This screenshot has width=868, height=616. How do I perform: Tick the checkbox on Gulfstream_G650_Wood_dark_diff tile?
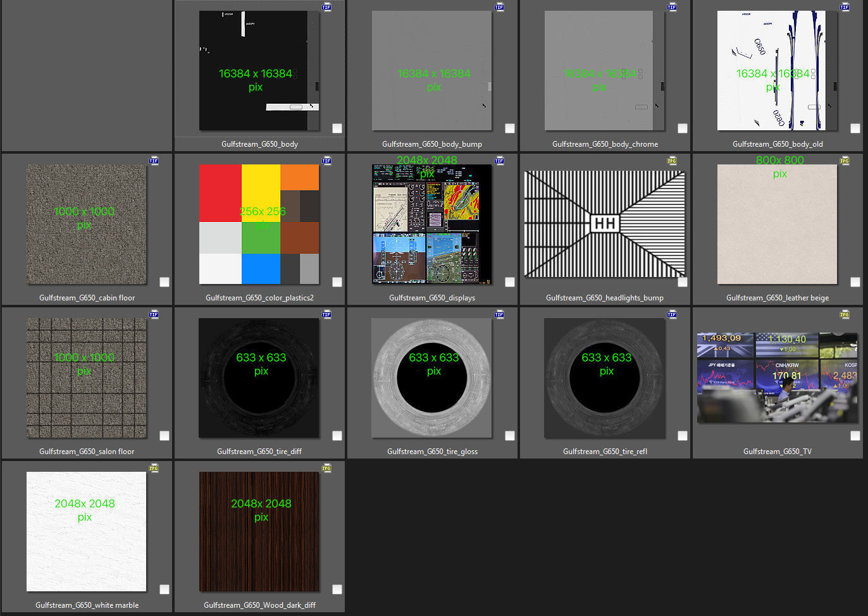tap(337, 589)
